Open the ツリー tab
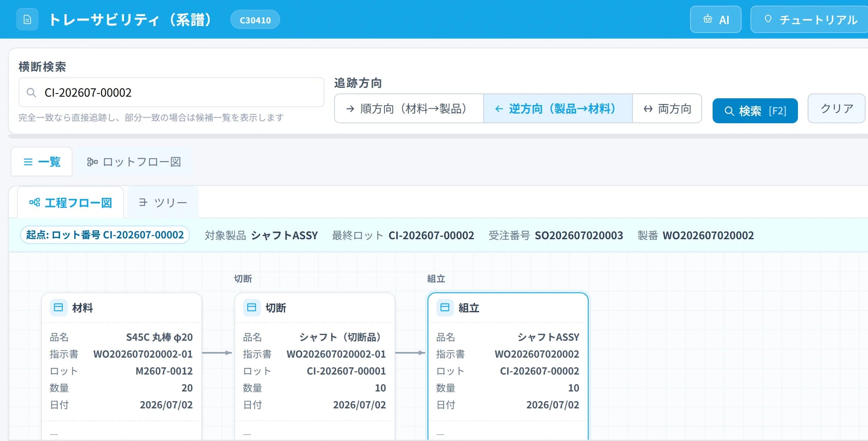The image size is (868, 441). pos(163,202)
